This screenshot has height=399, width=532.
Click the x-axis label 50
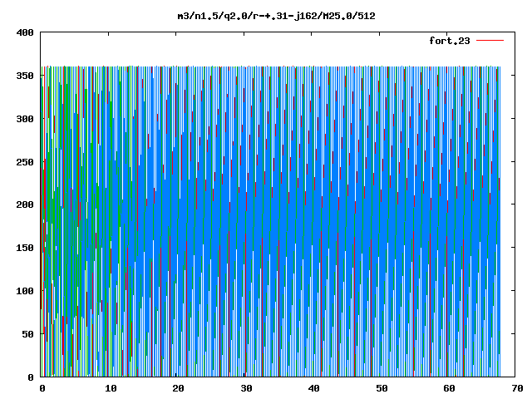coord(382,388)
